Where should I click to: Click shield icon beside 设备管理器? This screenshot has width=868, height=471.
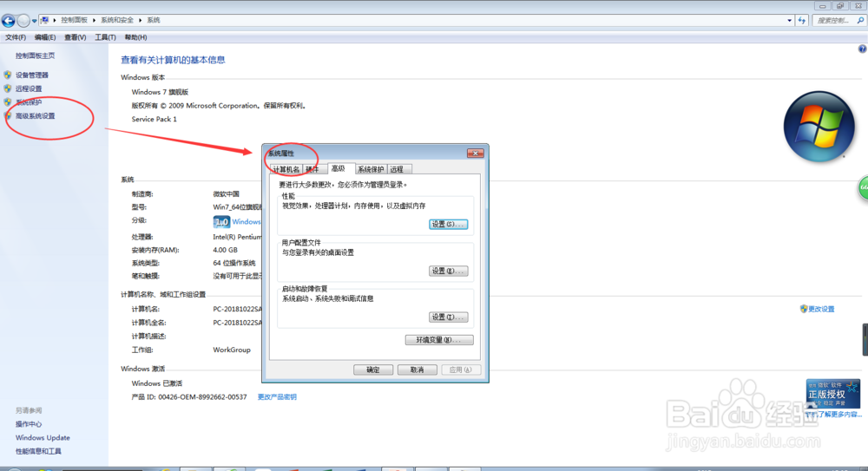click(8, 75)
